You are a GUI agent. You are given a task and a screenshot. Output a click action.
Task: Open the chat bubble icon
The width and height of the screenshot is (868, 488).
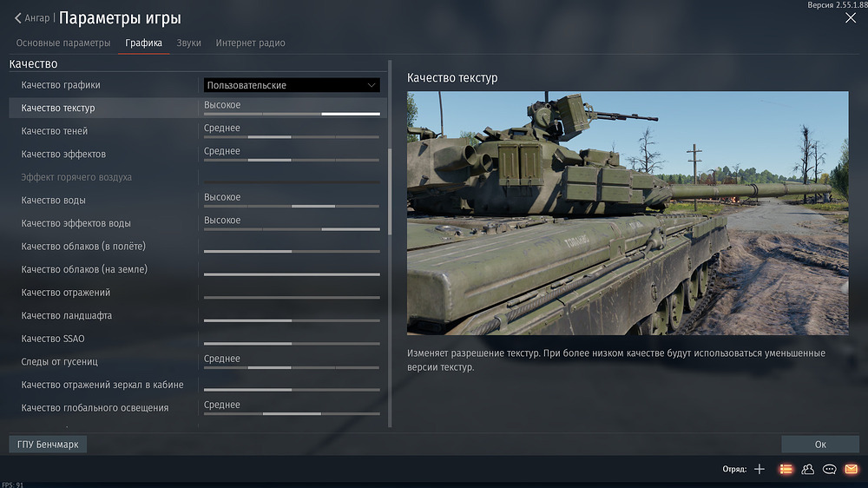click(x=829, y=469)
